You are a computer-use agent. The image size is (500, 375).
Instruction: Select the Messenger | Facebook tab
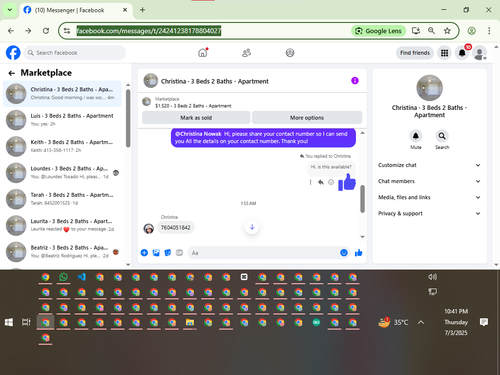(x=76, y=10)
